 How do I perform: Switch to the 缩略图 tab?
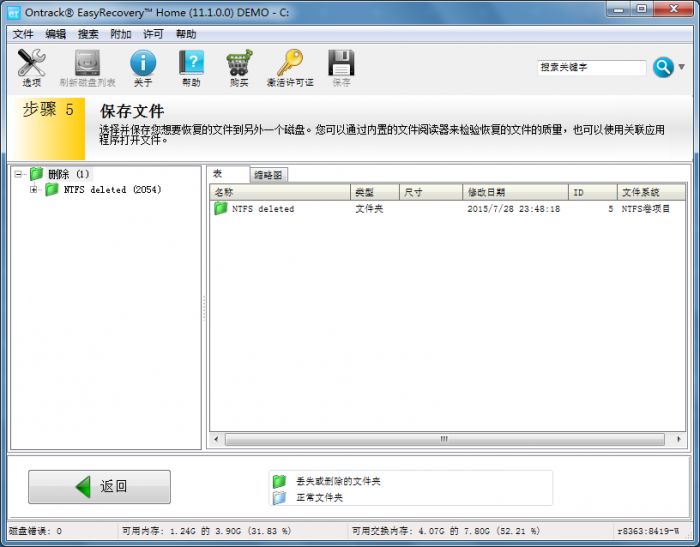click(267, 175)
